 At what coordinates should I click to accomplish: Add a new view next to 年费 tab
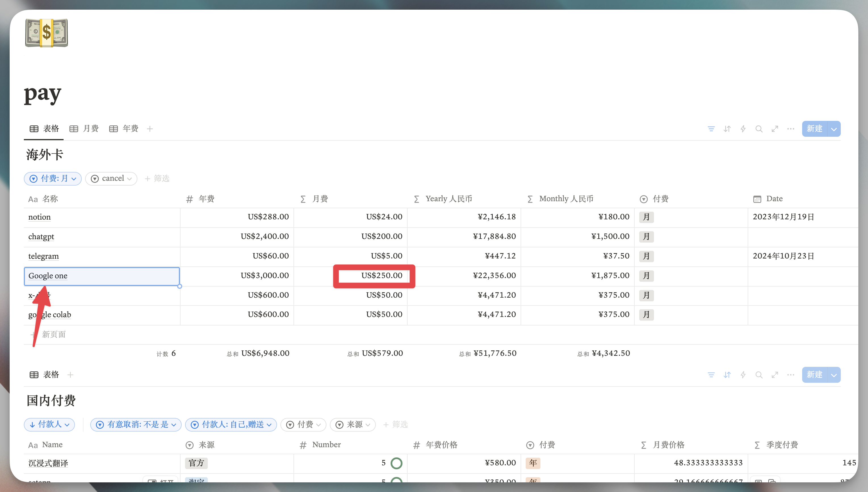click(150, 129)
